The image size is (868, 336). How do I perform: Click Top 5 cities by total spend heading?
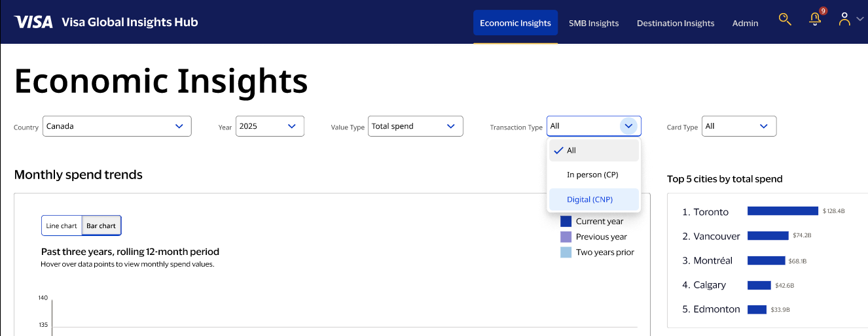click(x=725, y=179)
